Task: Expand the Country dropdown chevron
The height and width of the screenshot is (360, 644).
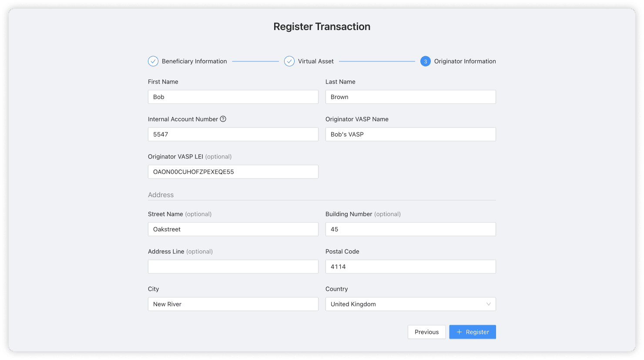Action: [488, 304]
